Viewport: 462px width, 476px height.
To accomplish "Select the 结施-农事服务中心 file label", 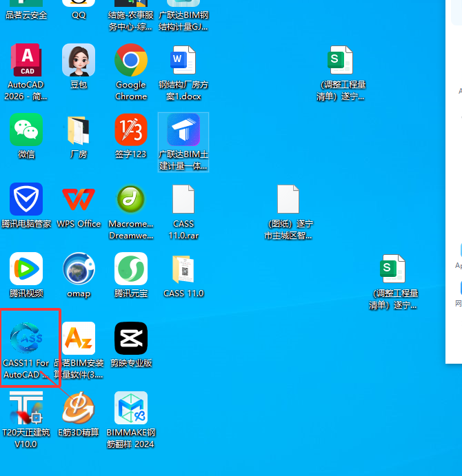I will (x=131, y=21).
